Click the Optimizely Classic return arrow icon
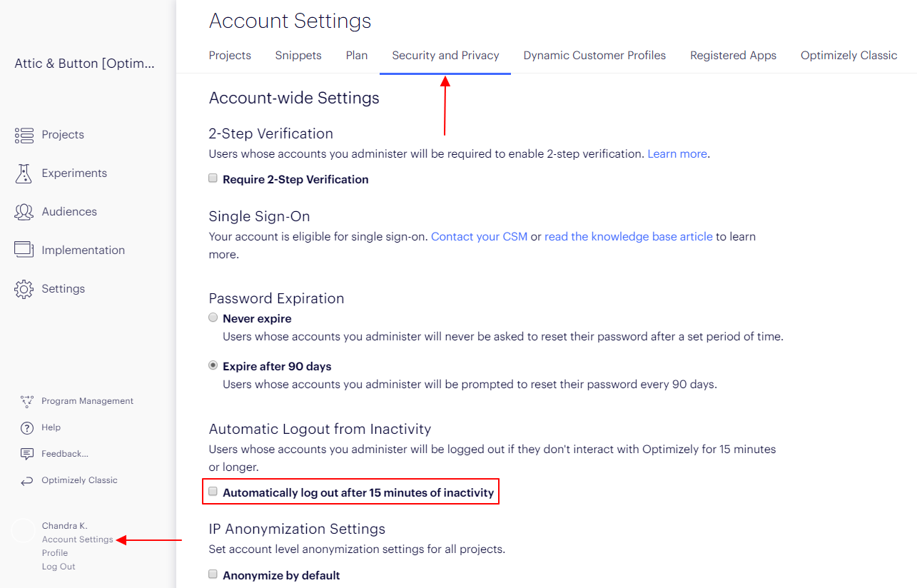The height and width of the screenshot is (588, 917). pyautogui.click(x=27, y=481)
